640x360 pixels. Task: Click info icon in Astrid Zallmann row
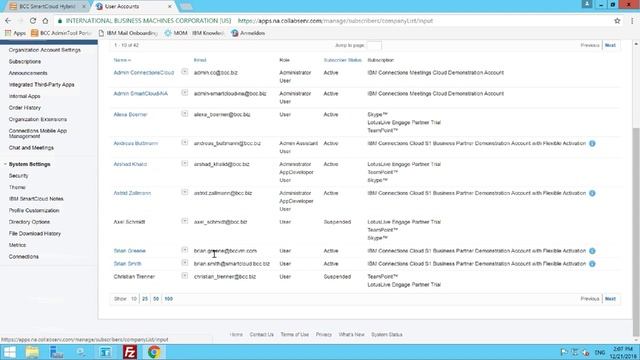click(592, 193)
